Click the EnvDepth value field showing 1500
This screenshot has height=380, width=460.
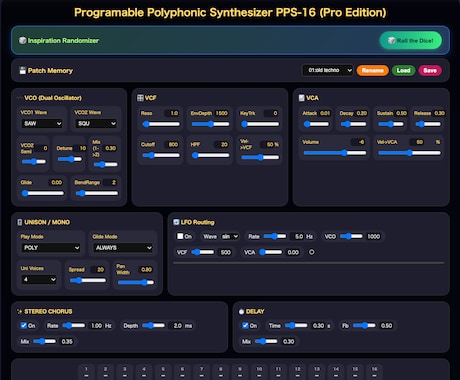(221, 113)
